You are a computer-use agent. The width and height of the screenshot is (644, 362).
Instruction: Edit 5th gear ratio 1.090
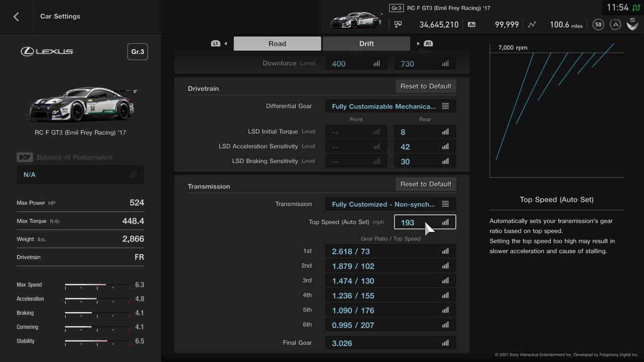[x=391, y=310]
